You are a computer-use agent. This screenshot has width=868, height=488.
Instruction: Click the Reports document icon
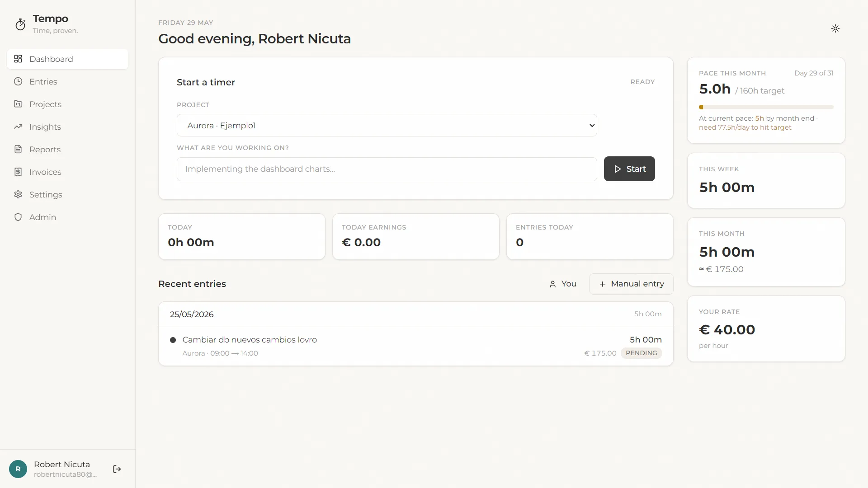pyautogui.click(x=18, y=149)
